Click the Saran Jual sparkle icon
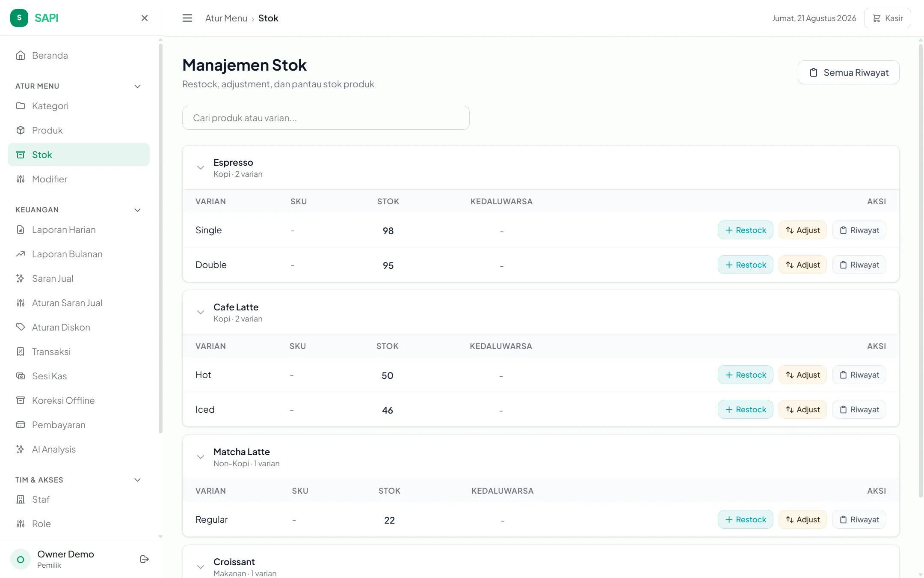The image size is (924, 578). click(x=21, y=278)
